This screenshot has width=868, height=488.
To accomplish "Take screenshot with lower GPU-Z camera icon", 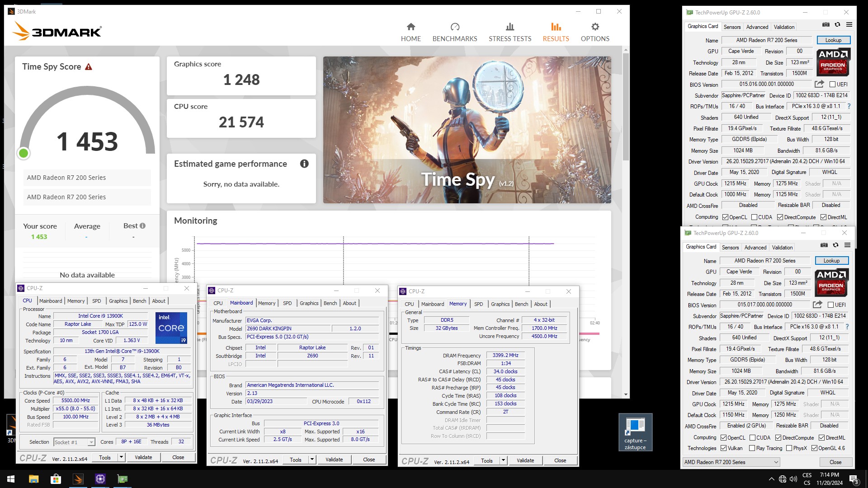I will pyautogui.click(x=824, y=245).
